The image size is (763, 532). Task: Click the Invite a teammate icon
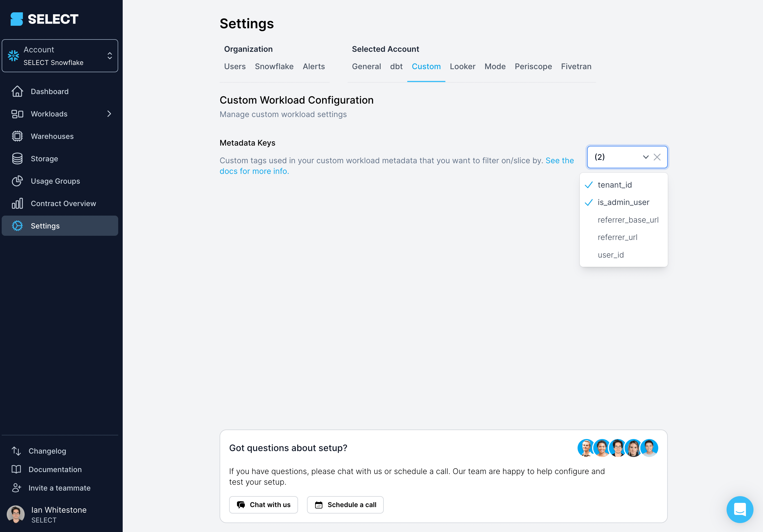(16, 488)
